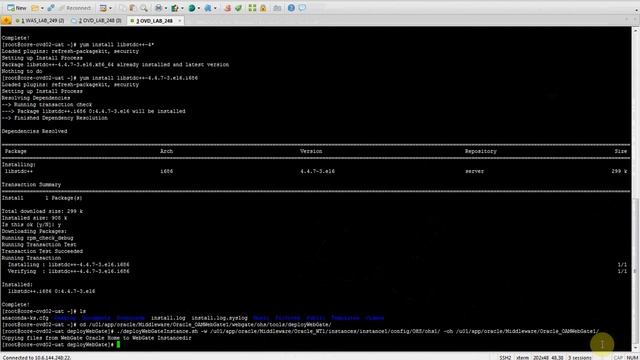640x360 pixels.
Task: Launch the red Xftp transfer icon
Action: [228, 8]
